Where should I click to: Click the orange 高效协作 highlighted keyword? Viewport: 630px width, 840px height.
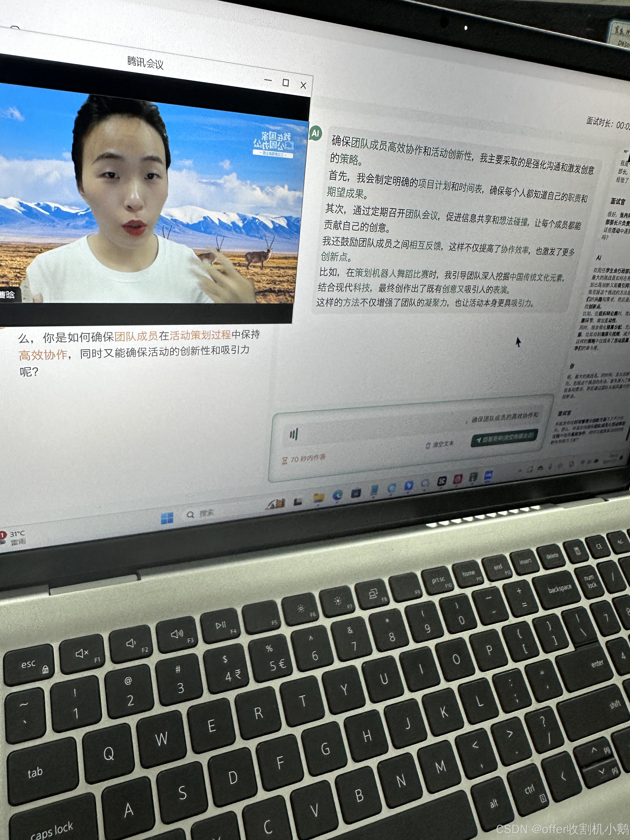[x=43, y=355]
